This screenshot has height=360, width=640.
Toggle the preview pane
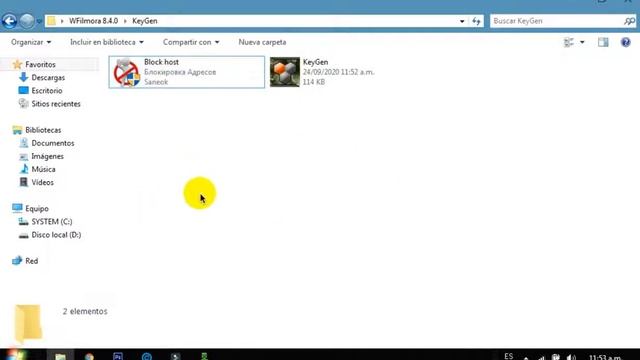[x=603, y=42]
